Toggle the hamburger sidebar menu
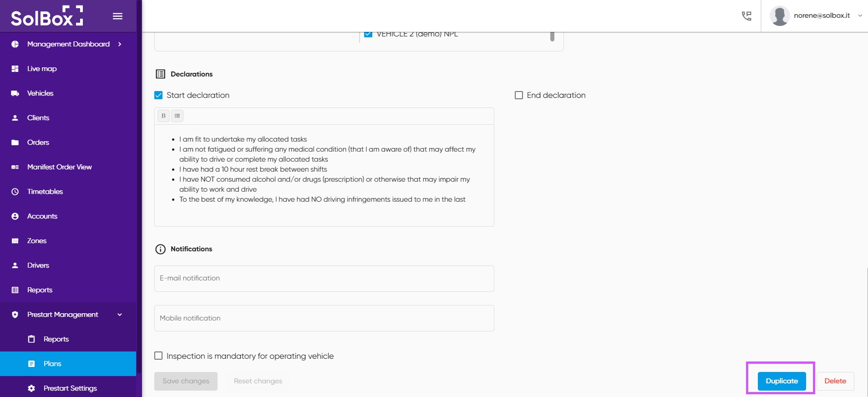Image resolution: width=868 pixels, height=397 pixels. tap(117, 16)
